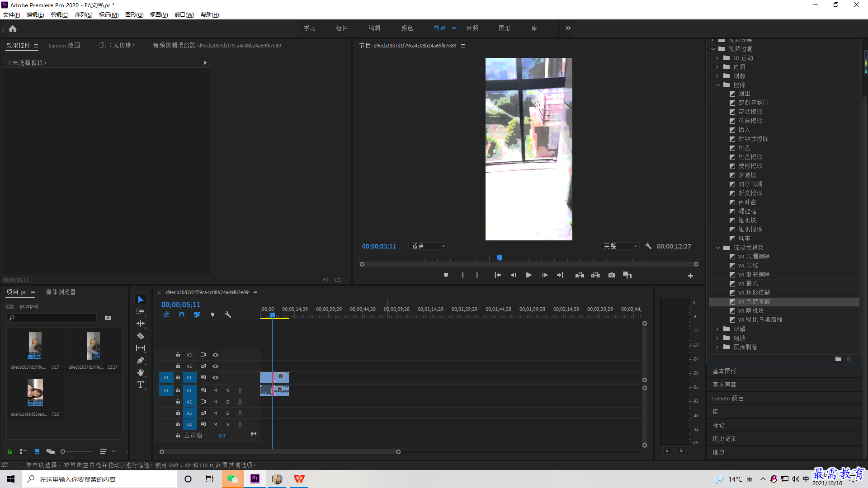Open timeline display settings wrench
Screen dimensions: 868x488
point(228,314)
